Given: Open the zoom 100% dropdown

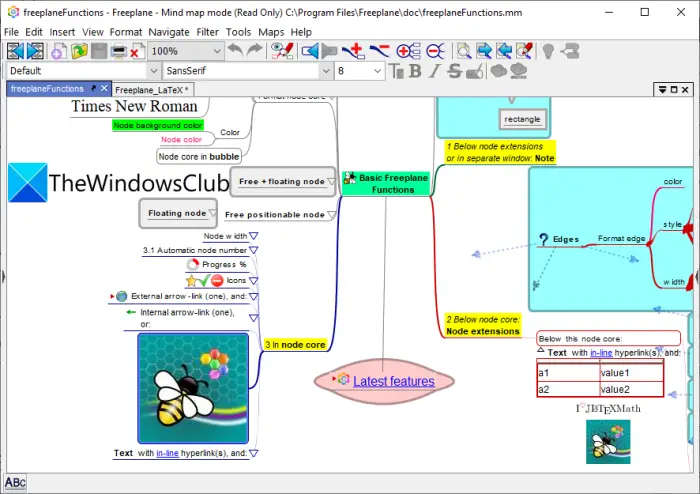Looking at the screenshot, I should pos(217,51).
